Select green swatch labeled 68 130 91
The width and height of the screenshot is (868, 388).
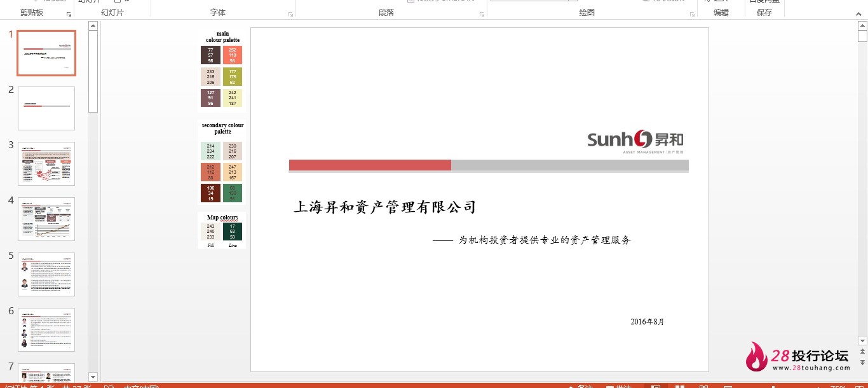point(233,193)
